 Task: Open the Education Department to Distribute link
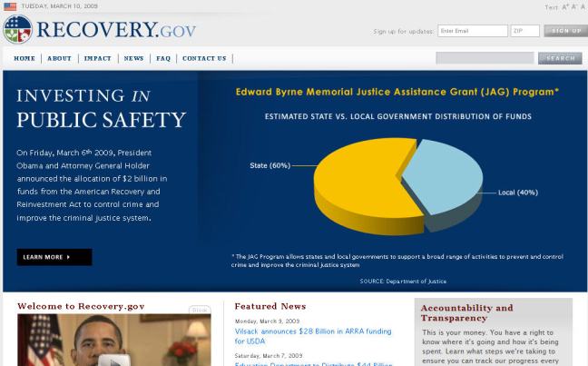coord(313,364)
